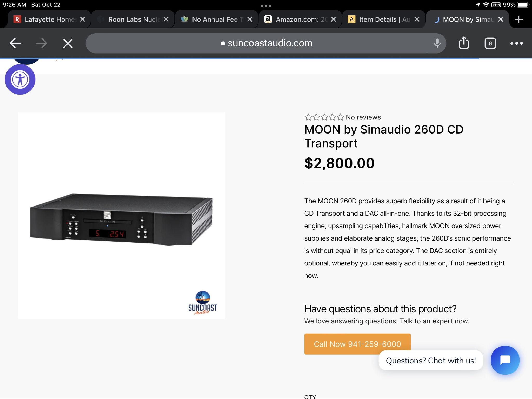
Task: Open the accessibility options widget
Action: [20, 79]
